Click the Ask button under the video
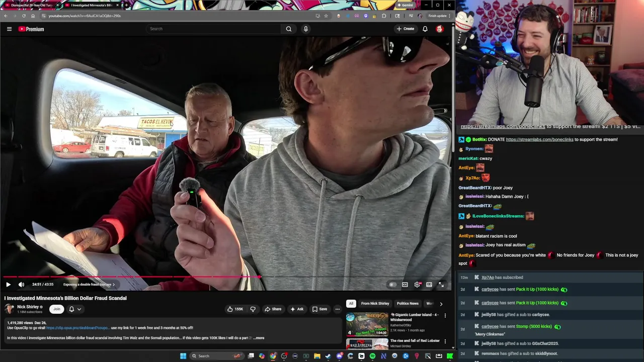 (x=297, y=309)
